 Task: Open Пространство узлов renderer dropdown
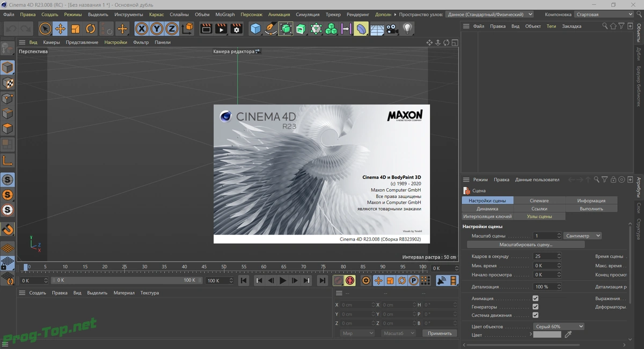(490, 14)
